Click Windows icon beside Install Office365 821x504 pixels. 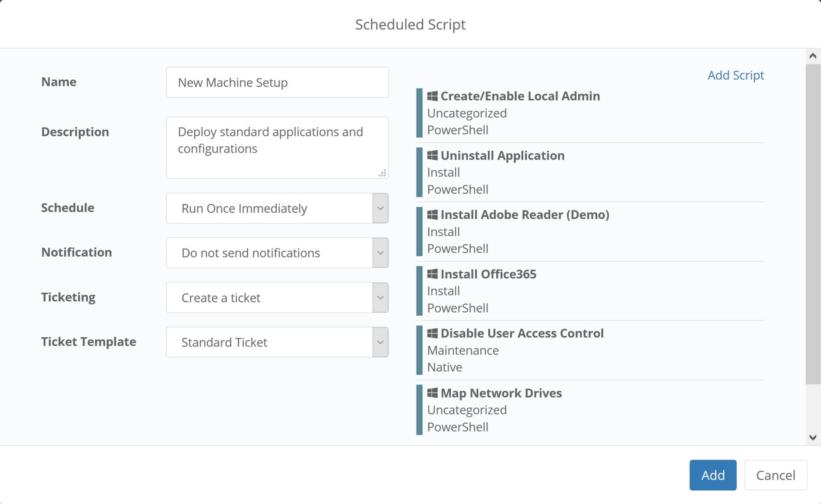(432, 274)
